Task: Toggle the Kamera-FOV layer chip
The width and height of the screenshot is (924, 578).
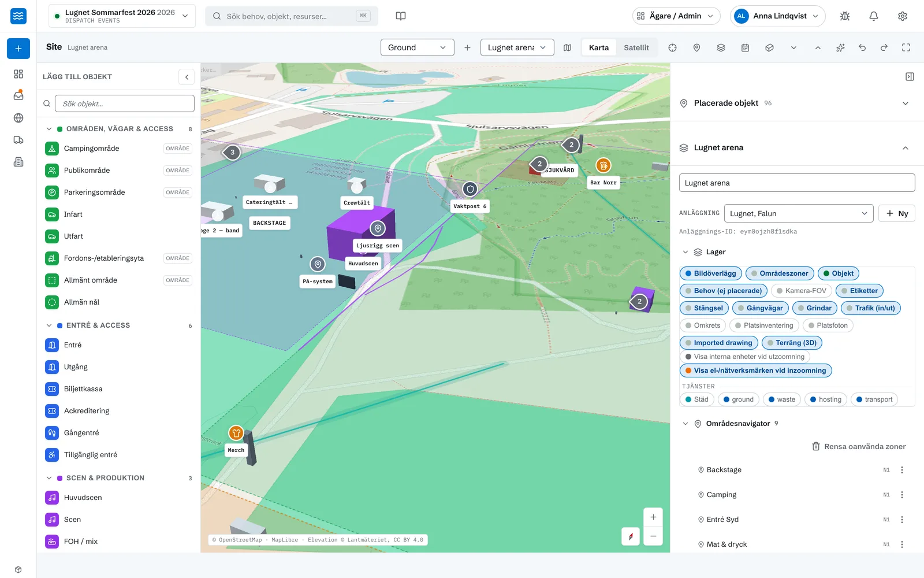Action: point(802,291)
